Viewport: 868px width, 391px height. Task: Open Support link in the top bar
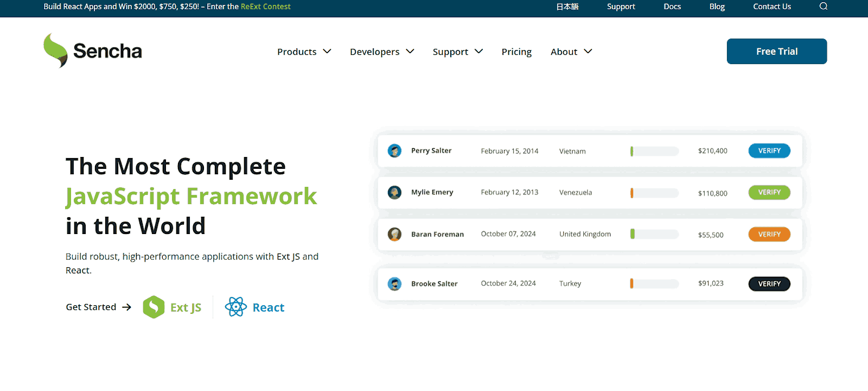click(621, 7)
